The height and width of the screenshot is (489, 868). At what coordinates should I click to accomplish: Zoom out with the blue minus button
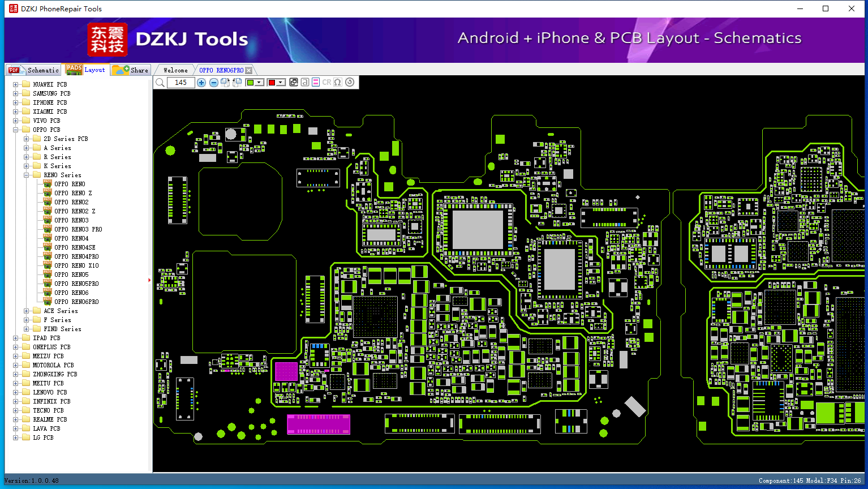[x=213, y=83]
